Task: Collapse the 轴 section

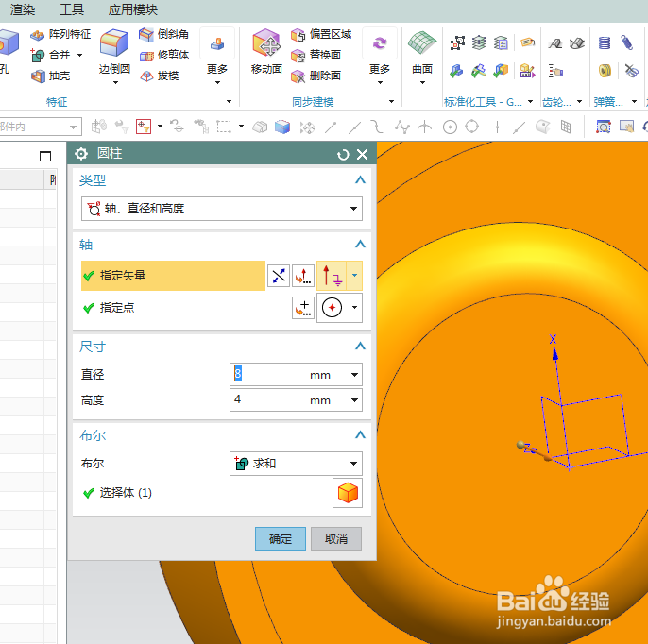Action: tap(360, 245)
